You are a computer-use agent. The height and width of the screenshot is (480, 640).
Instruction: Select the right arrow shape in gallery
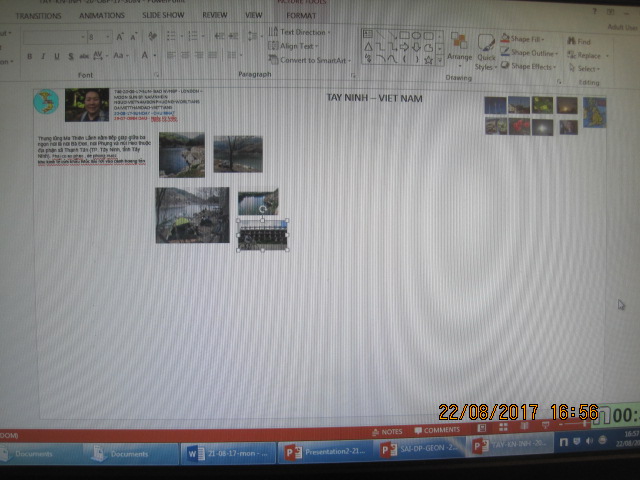(404, 47)
